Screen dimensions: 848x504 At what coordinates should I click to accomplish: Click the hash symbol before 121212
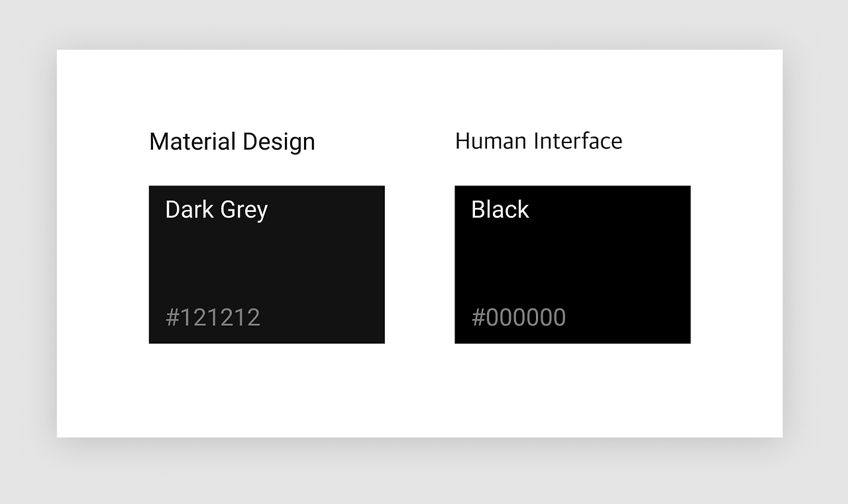[x=172, y=317]
